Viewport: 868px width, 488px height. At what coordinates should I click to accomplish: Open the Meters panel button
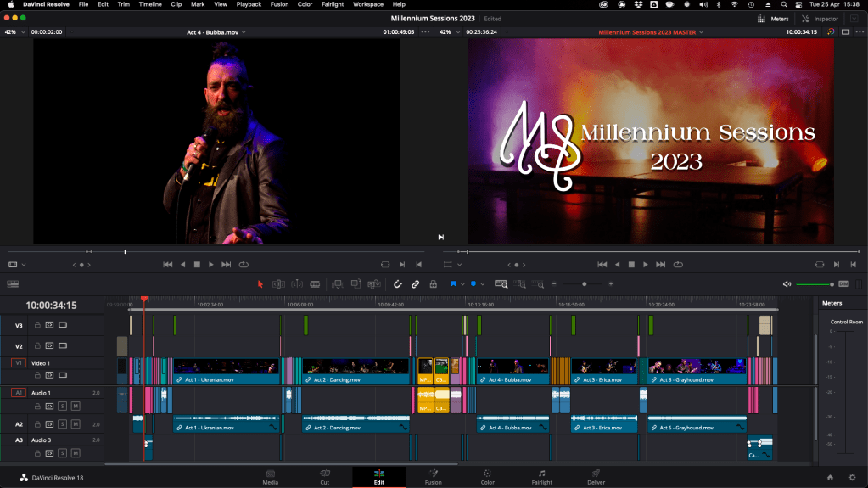[x=773, y=19]
